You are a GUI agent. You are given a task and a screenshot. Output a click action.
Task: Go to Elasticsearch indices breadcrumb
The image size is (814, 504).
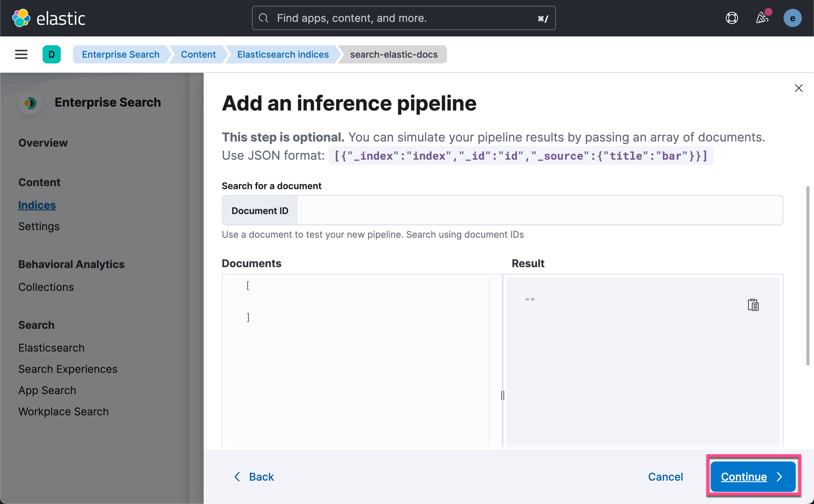(x=283, y=54)
